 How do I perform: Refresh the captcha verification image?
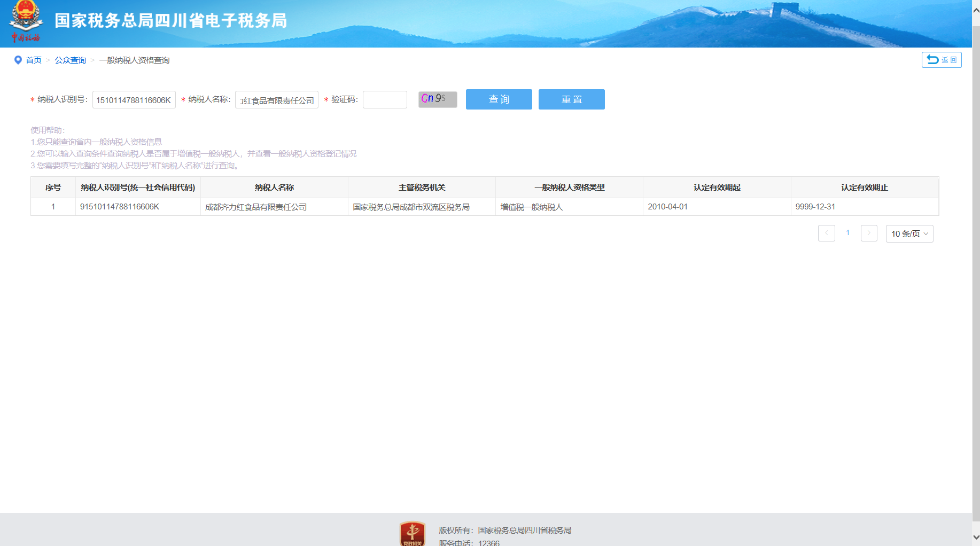[x=437, y=99]
